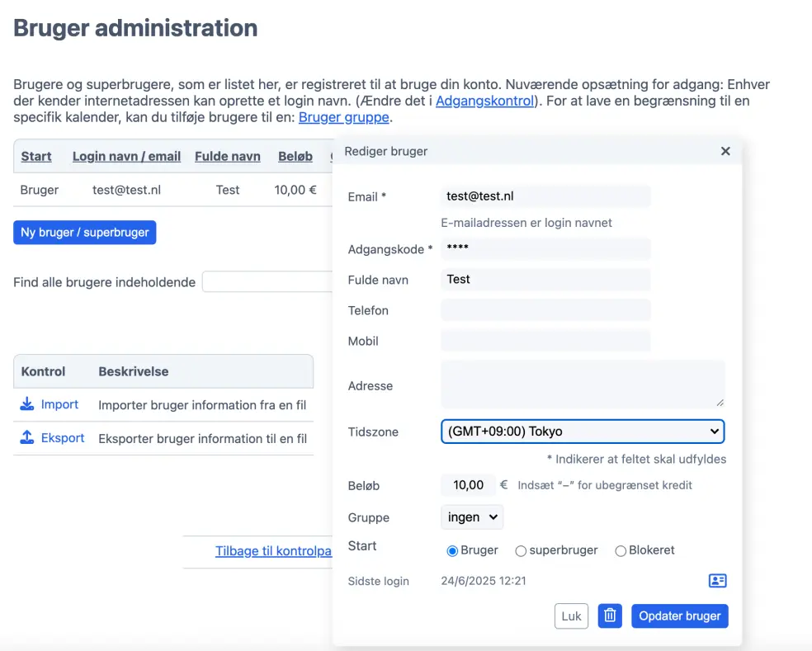Click Ny bruger / superbruger button
This screenshot has height=651, width=812.
85,233
